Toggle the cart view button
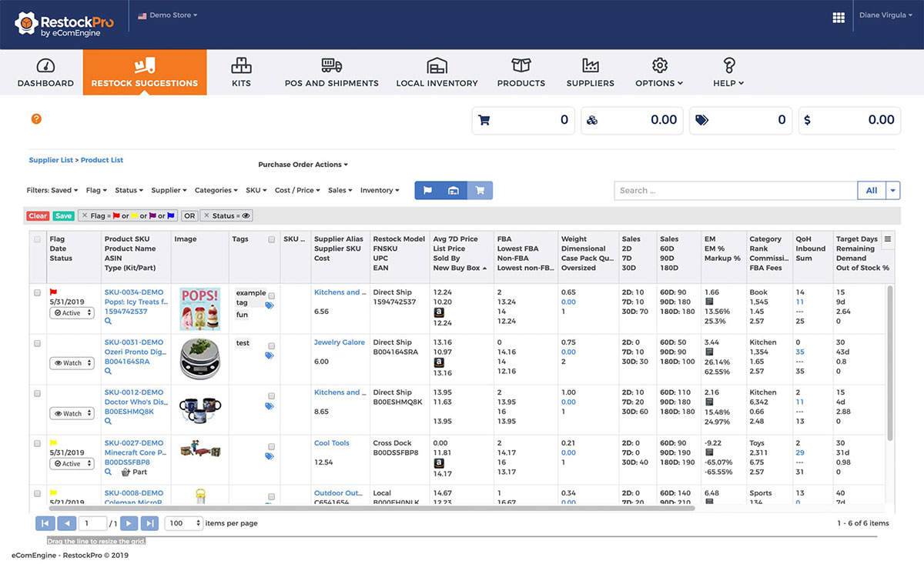924x564 pixels. [x=480, y=190]
